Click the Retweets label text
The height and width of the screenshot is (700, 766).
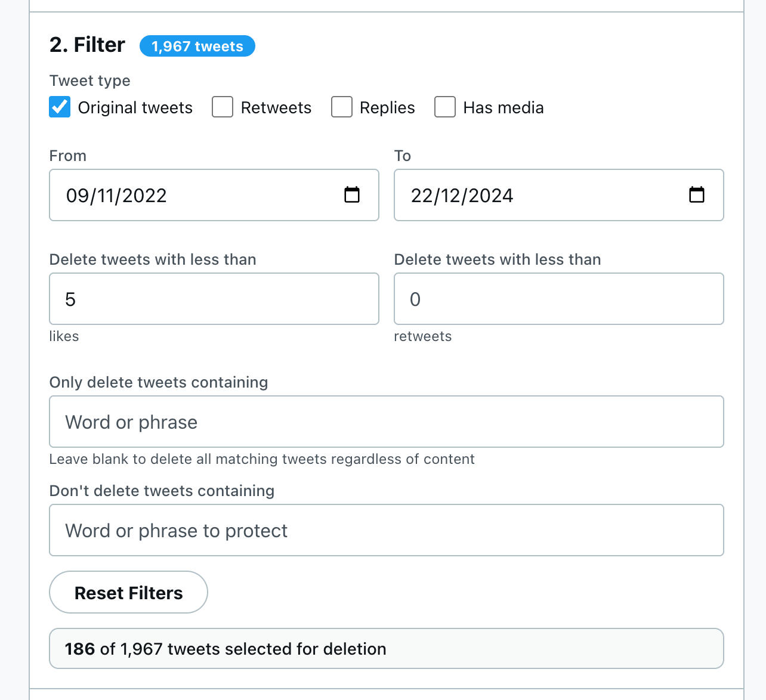[276, 108]
